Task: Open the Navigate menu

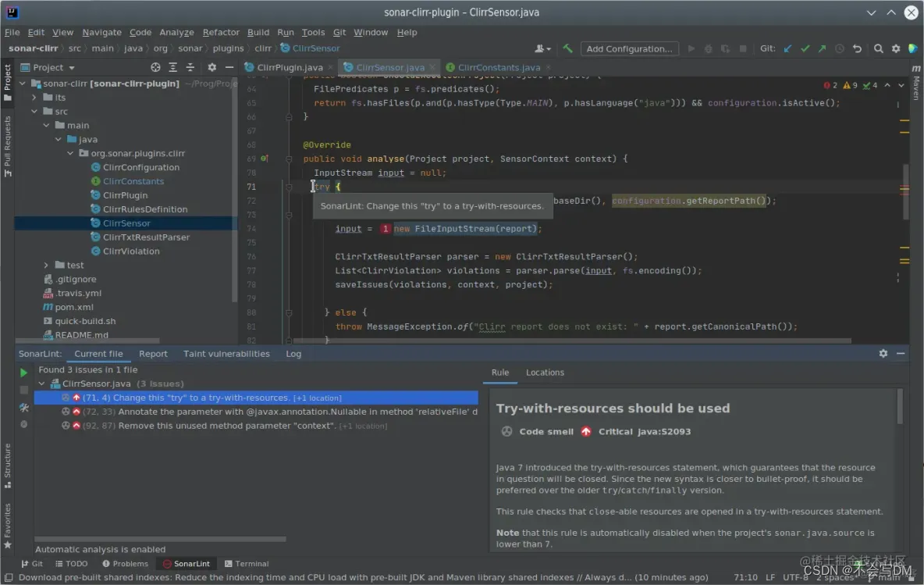Action: tap(102, 33)
